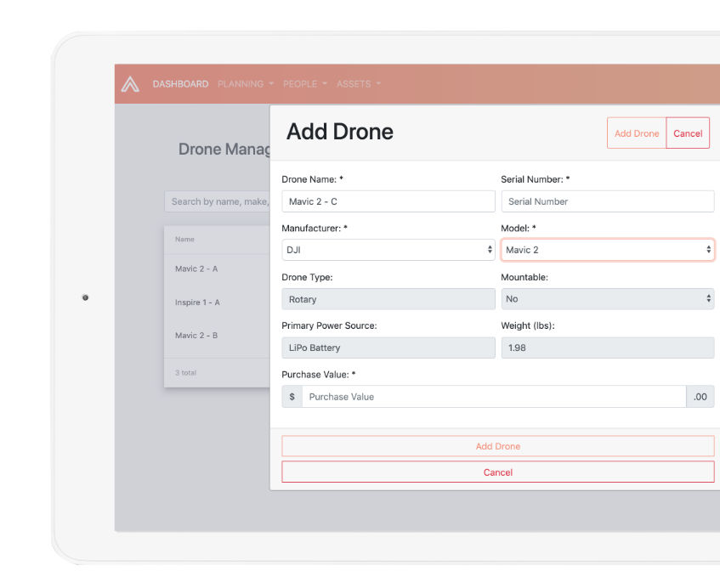The width and height of the screenshot is (720, 588).
Task: Click the Mountable label
Action: [x=524, y=277]
